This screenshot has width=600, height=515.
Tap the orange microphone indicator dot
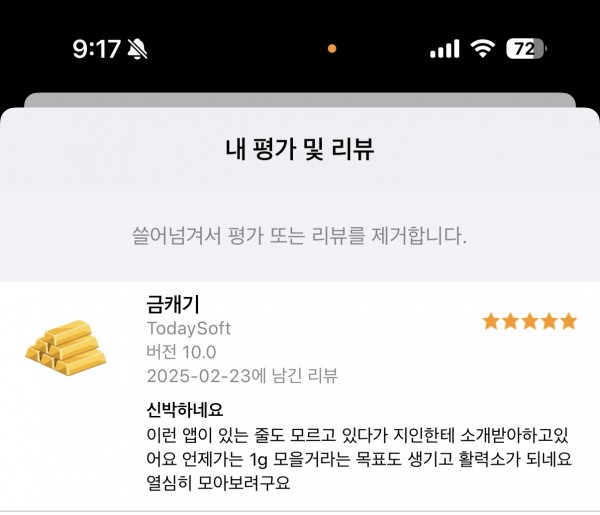[332, 49]
